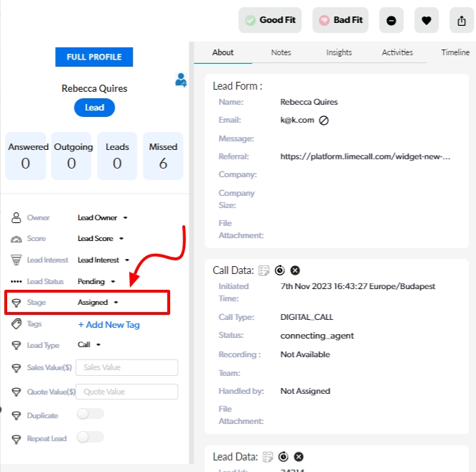The height and width of the screenshot is (472, 476).
Task: Open the Insights tab
Action: tap(339, 52)
